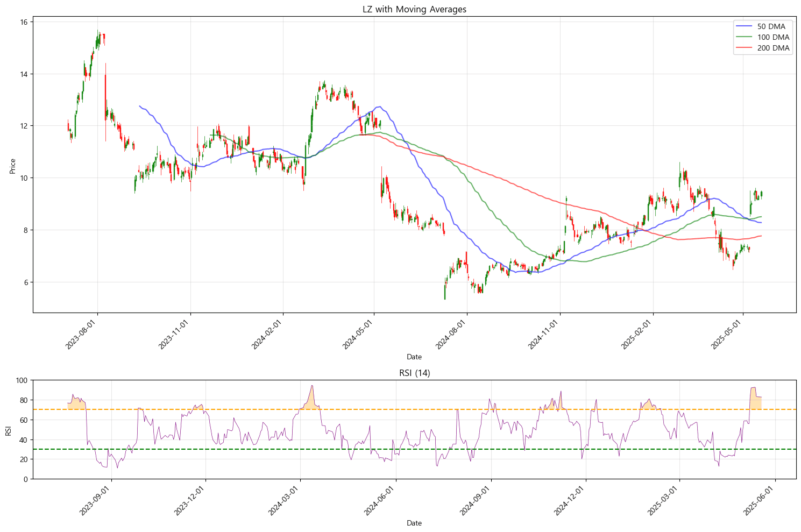Image resolution: width=801 pixels, height=532 pixels.
Task: Click the 50 DMA legend entry
Action: tap(771, 26)
